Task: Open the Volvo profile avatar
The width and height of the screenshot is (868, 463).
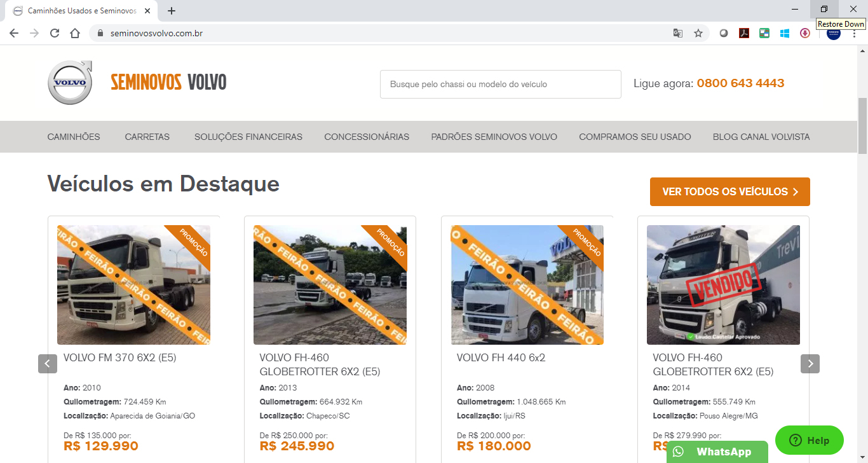Action: (834, 34)
